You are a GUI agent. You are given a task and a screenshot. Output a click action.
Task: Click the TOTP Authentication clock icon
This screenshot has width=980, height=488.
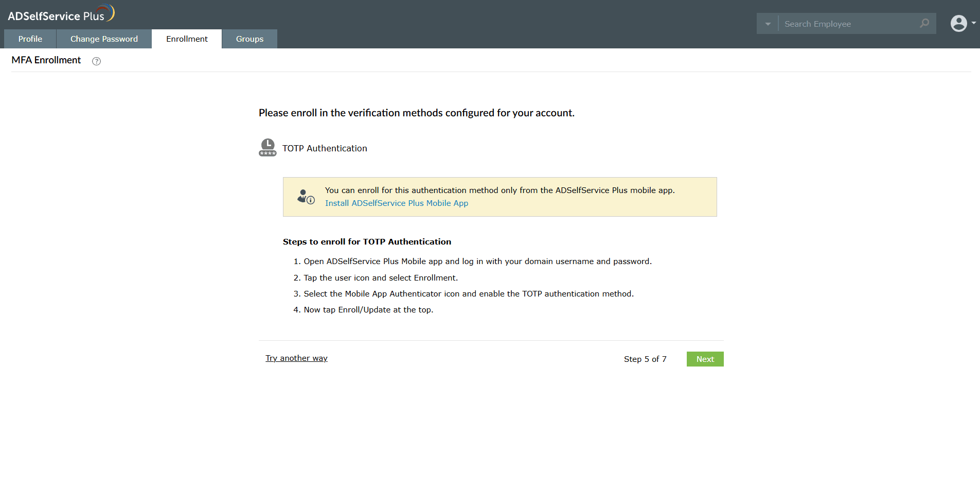point(268,148)
